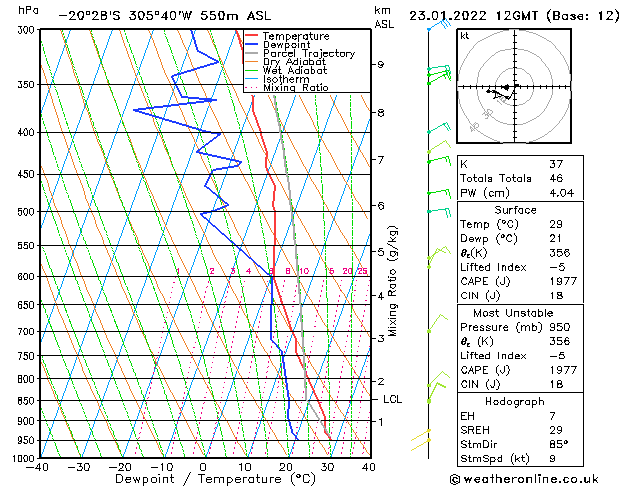The width and height of the screenshot is (629, 486).
Task: Click the 'Mixing Ratio (g/kg)' vertical axis title
Action: pos(392,281)
